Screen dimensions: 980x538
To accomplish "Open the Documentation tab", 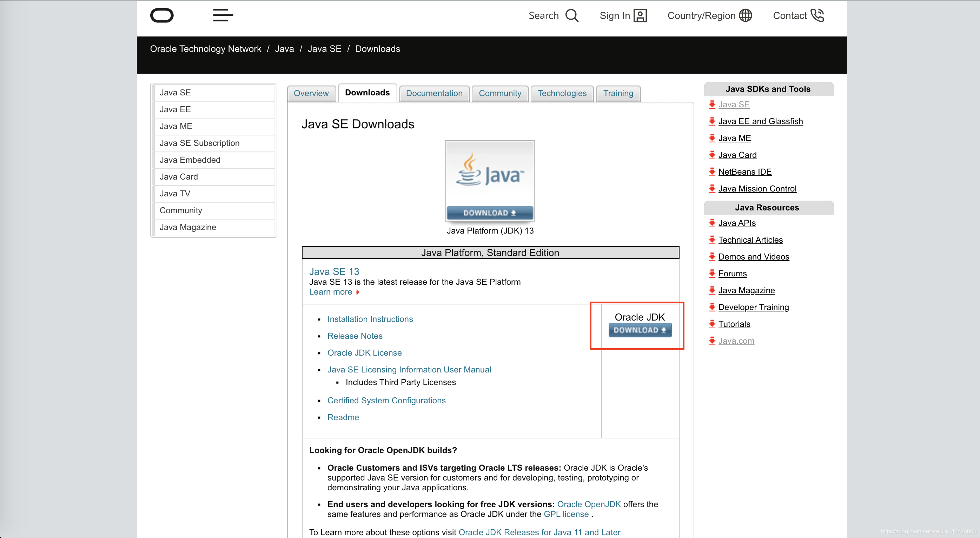I will click(x=434, y=94).
